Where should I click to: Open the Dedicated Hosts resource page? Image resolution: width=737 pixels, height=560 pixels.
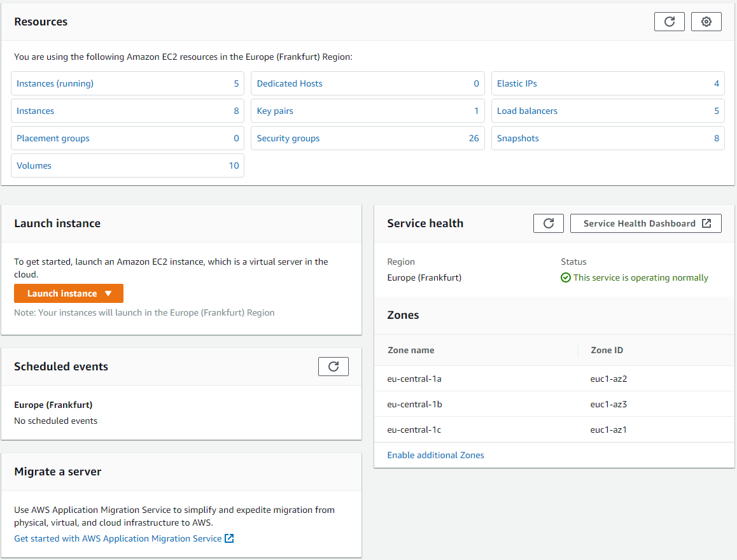pos(290,83)
